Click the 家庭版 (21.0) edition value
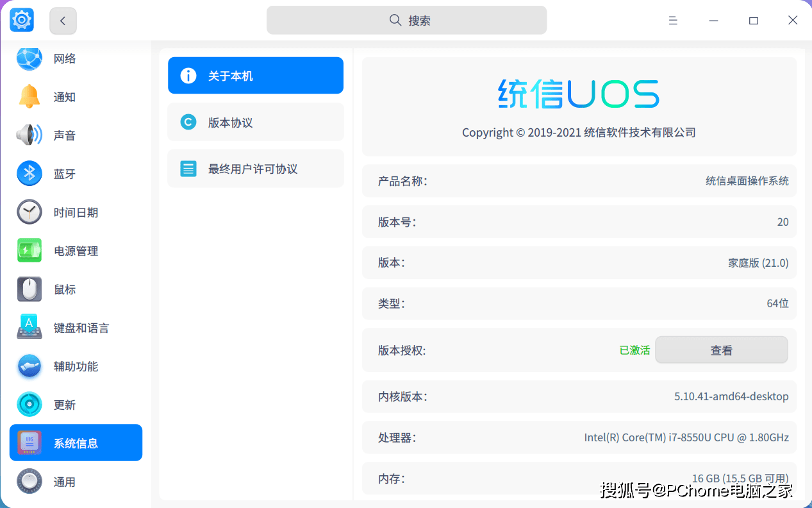Image resolution: width=812 pixels, height=508 pixels. [x=758, y=263]
